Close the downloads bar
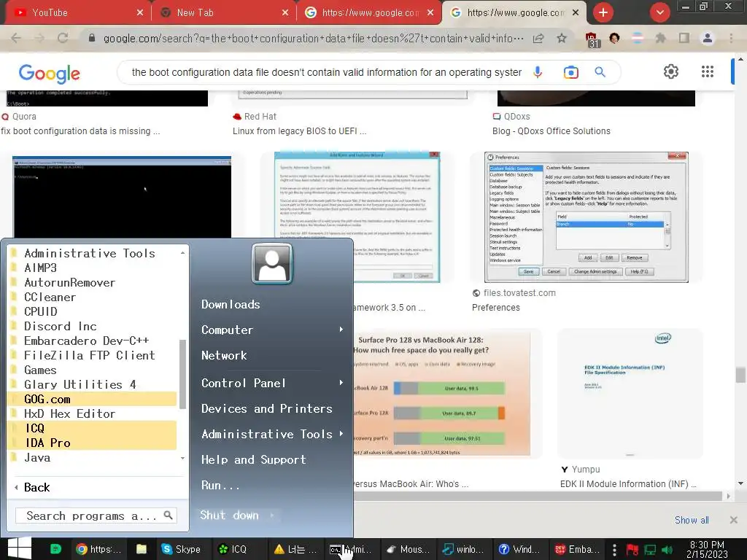Image resolution: width=747 pixels, height=560 pixels. click(x=734, y=520)
